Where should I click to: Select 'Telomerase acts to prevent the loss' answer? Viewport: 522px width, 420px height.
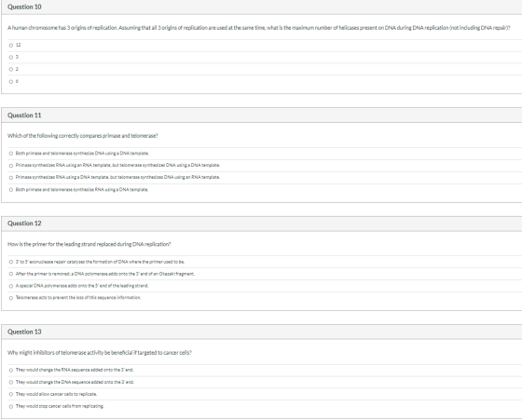[x=11, y=298]
